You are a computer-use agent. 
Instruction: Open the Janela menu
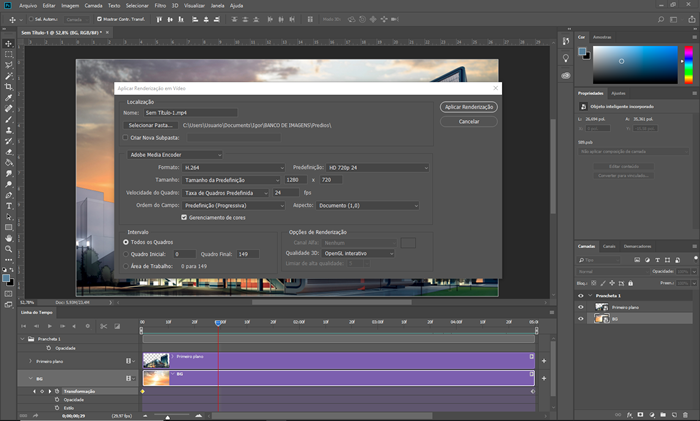(x=217, y=5)
